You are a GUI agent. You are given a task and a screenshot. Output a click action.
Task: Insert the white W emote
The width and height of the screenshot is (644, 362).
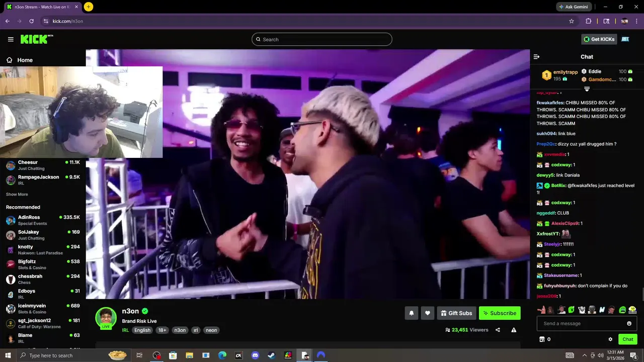click(x=602, y=310)
